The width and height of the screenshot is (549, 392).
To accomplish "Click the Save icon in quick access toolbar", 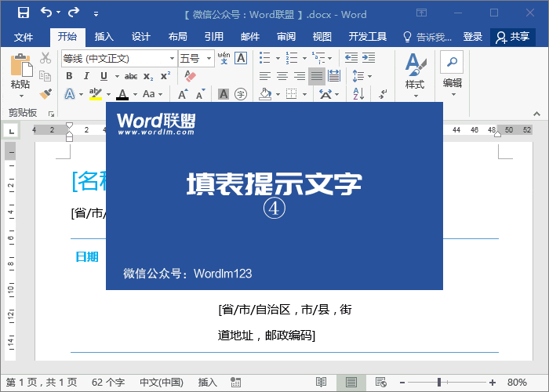I will point(24,13).
